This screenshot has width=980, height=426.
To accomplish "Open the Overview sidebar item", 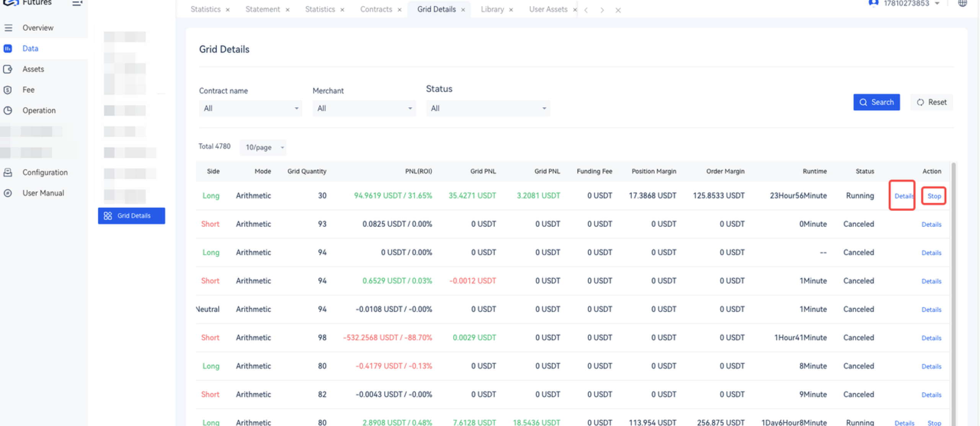I will (x=38, y=28).
